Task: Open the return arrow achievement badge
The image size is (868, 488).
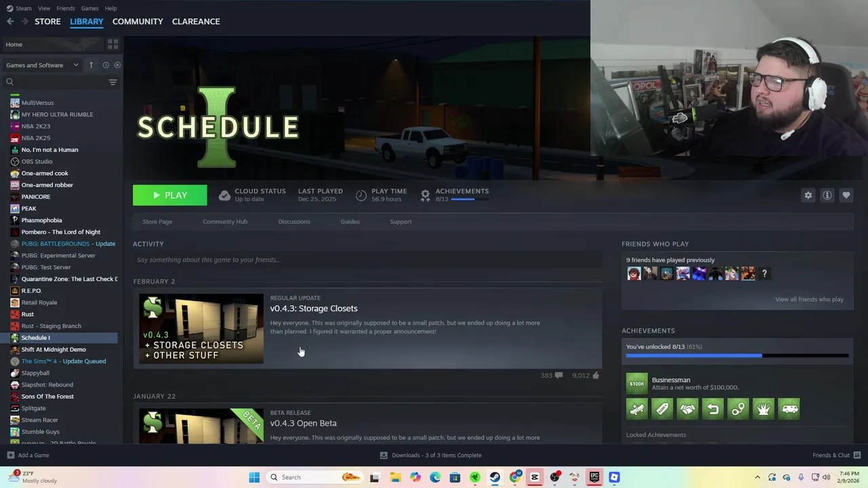Action: tap(713, 409)
